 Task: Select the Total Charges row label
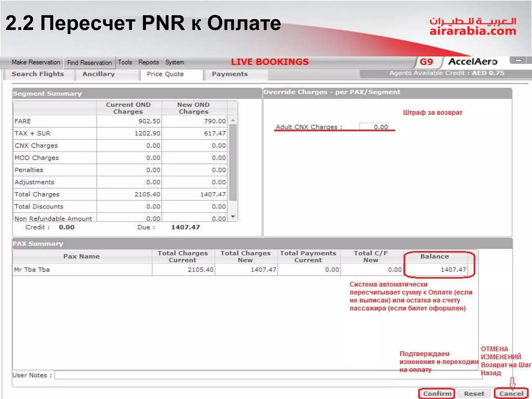(37, 194)
